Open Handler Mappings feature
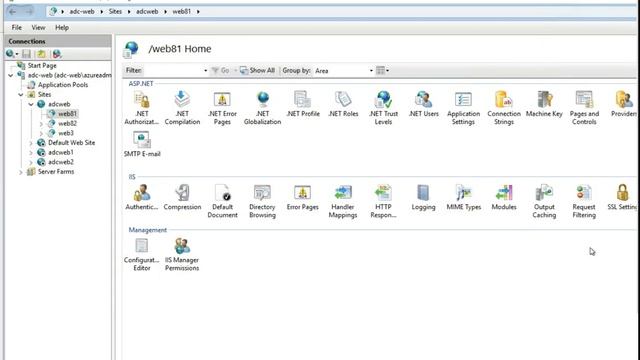 [343, 201]
